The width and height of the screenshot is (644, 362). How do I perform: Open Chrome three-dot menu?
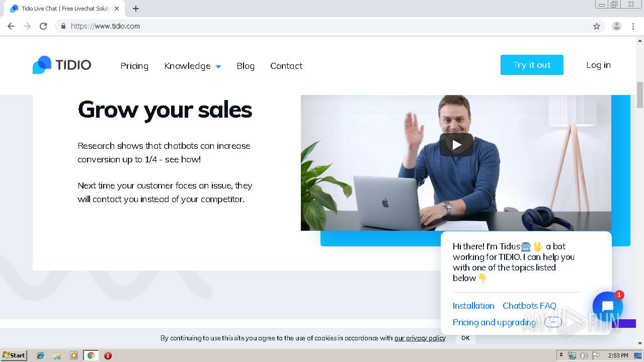(633, 26)
